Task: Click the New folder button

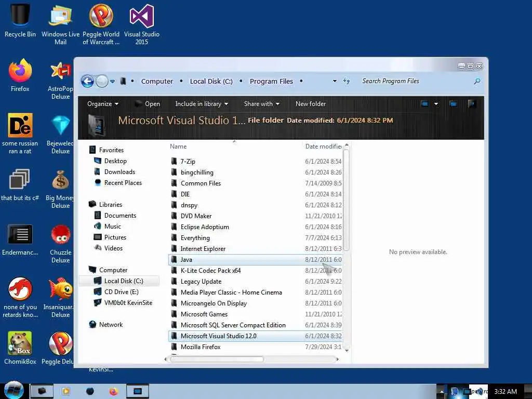Action: (311, 104)
